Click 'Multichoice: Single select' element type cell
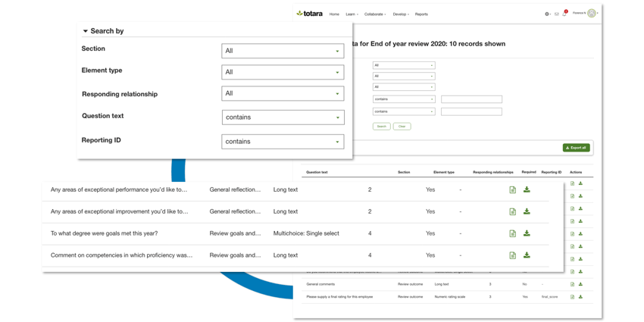The height and width of the screenshot is (322, 644). click(x=306, y=233)
